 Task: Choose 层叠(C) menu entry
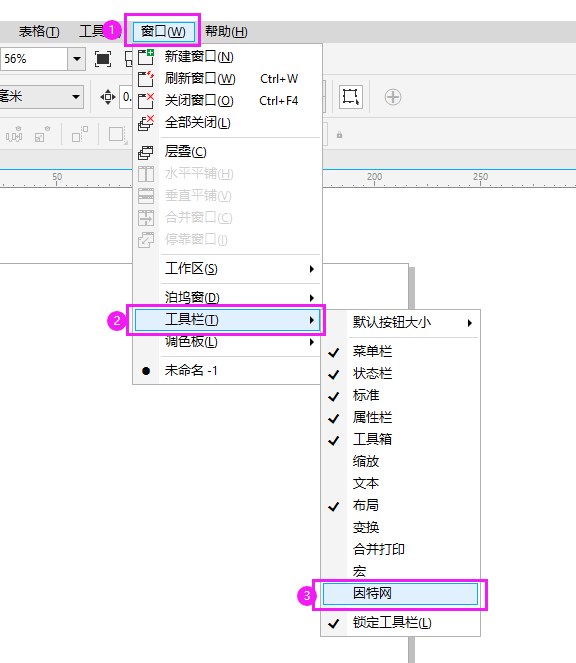point(228,152)
